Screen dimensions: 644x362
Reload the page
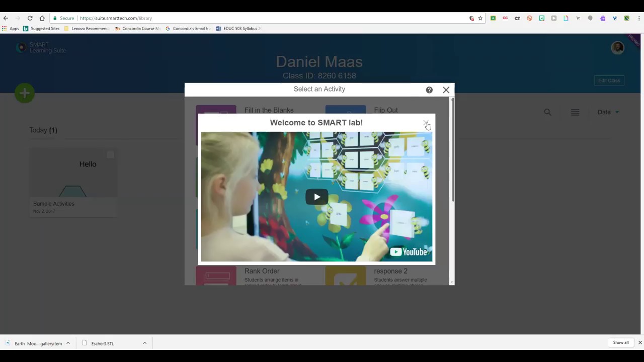(30, 18)
